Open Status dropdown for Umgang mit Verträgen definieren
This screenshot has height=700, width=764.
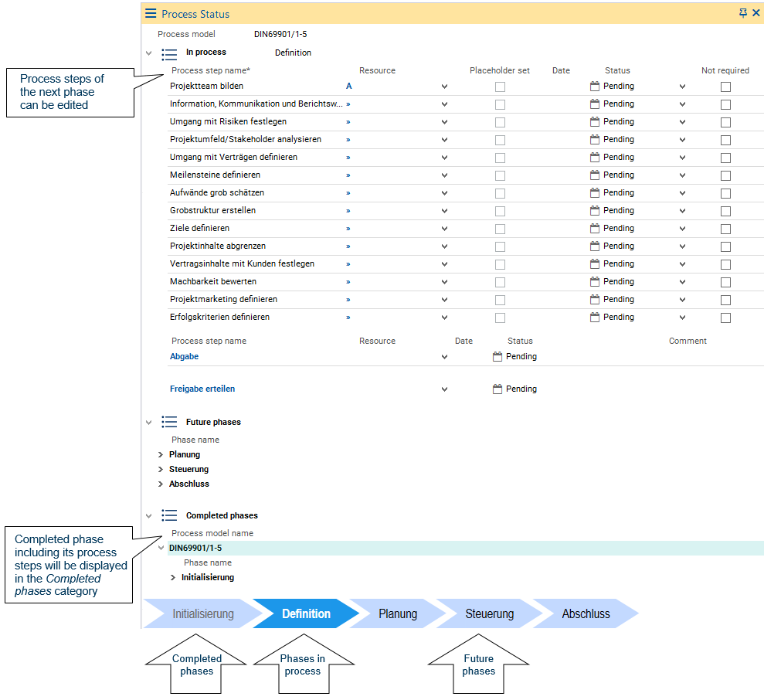click(x=682, y=158)
